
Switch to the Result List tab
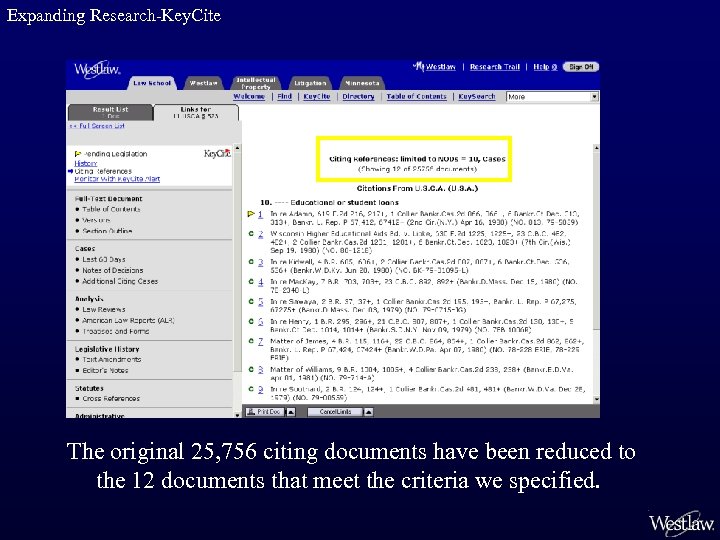tap(110, 112)
